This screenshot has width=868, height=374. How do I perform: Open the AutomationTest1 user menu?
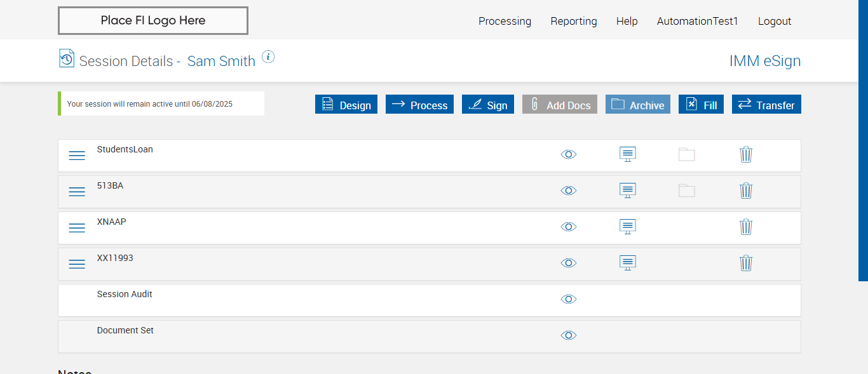698,21
